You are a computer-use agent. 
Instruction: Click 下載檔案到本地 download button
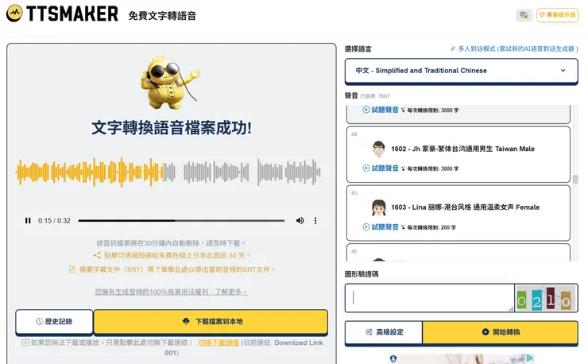point(211,322)
